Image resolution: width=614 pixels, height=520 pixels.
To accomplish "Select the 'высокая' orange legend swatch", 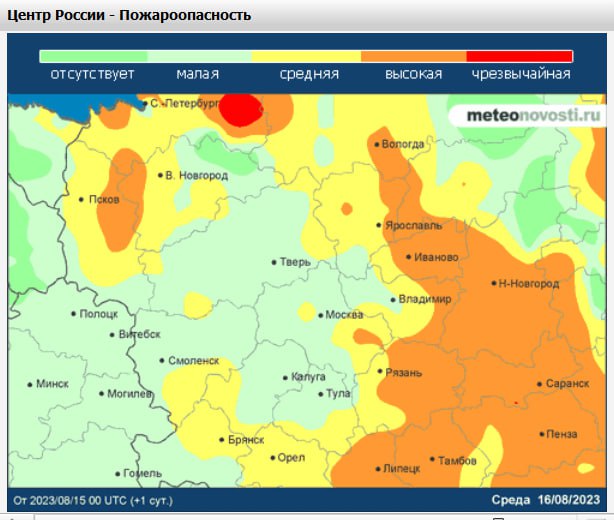I will point(414,56).
